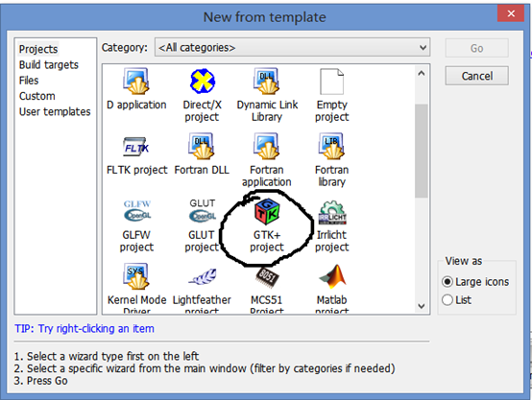Open the Category dropdown list
The height and width of the screenshot is (400, 532).
(293, 47)
